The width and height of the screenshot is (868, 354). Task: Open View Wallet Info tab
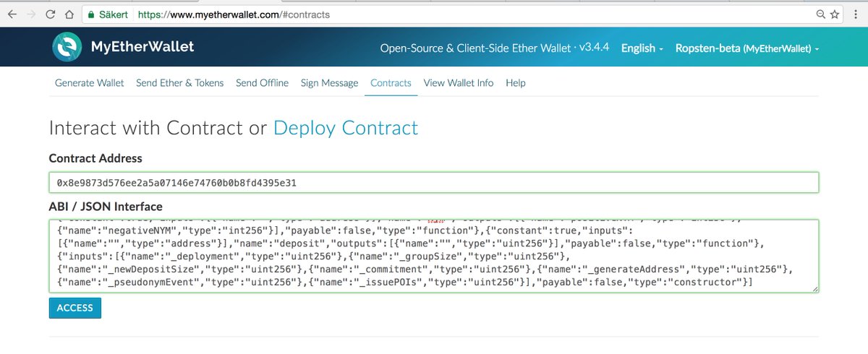click(459, 83)
